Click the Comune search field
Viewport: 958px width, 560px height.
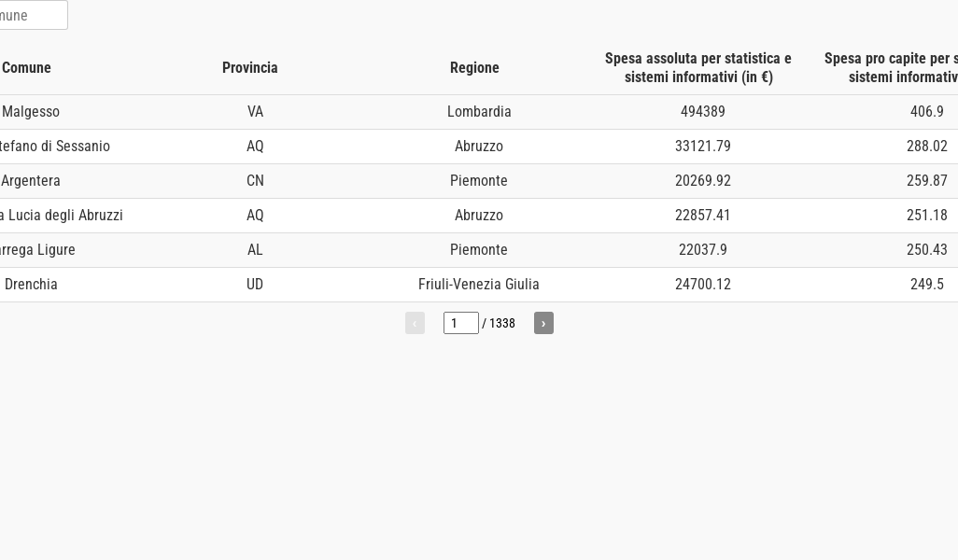pos(31,15)
